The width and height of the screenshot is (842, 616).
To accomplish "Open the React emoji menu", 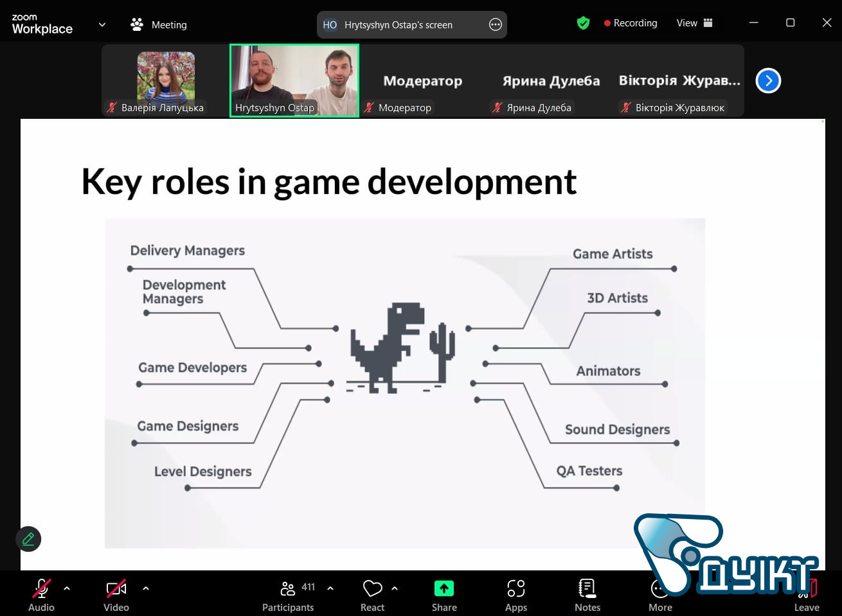I will (x=372, y=595).
